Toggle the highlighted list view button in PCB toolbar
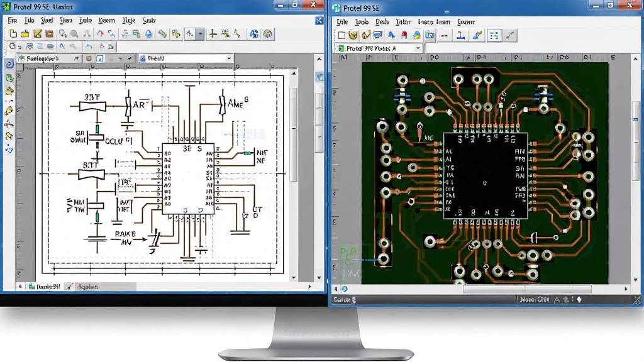The width and height of the screenshot is (644, 362). click(x=494, y=36)
